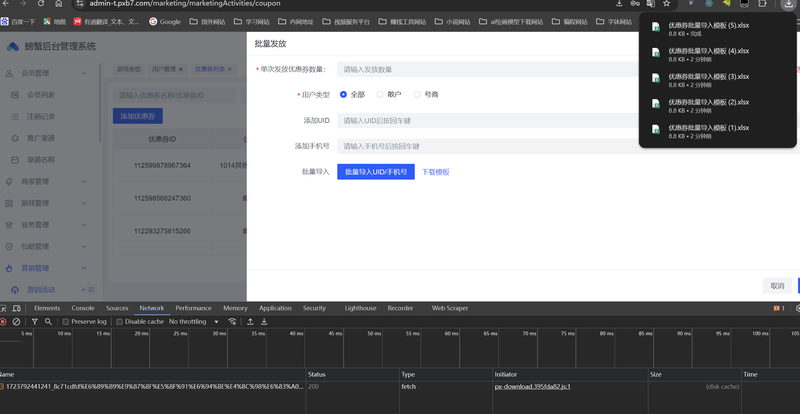The width and height of the screenshot is (800, 414).
Task: Open the px-download initiator link
Action: tap(533, 387)
